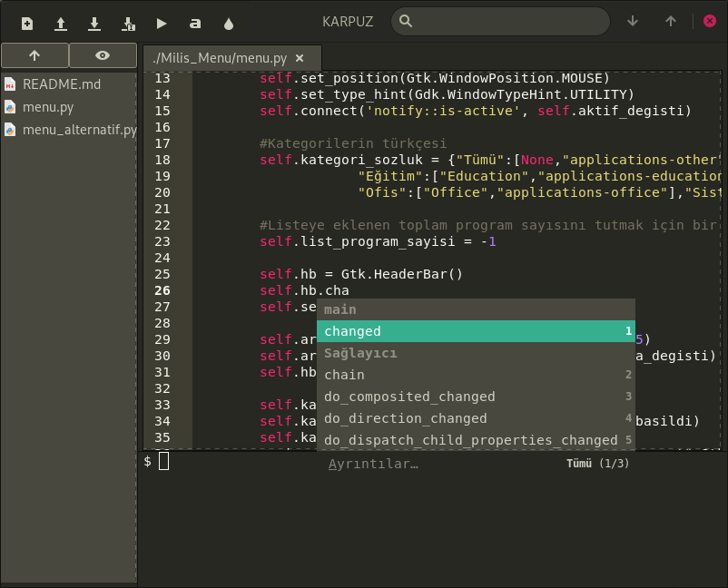Choose 'do_direction_changed' from completions
The height and width of the screenshot is (588, 728).
[x=476, y=418]
